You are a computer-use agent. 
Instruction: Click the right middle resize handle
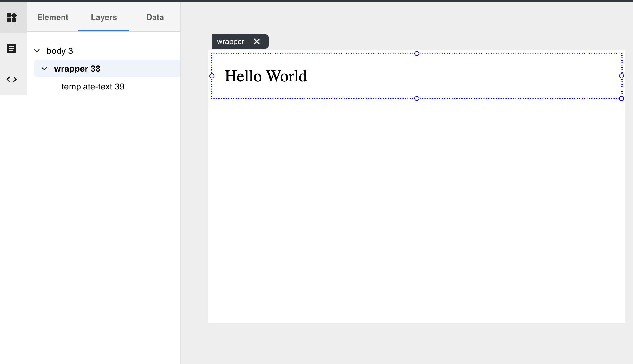pos(622,76)
